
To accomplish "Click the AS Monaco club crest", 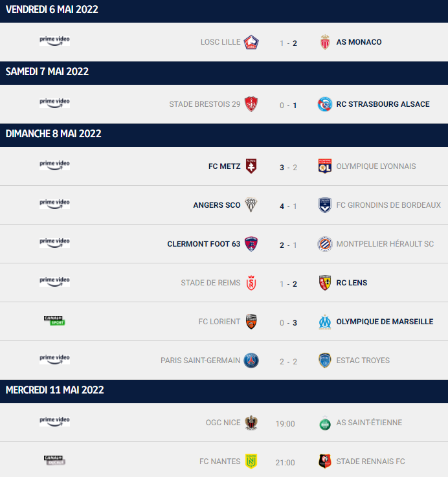I will click(x=325, y=42).
